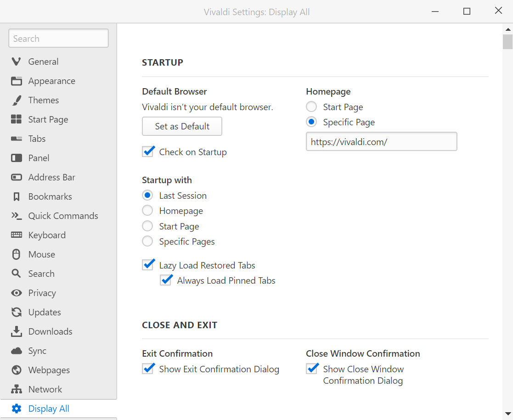
Task: Switch to Privacy settings label
Action: (x=42, y=293)
